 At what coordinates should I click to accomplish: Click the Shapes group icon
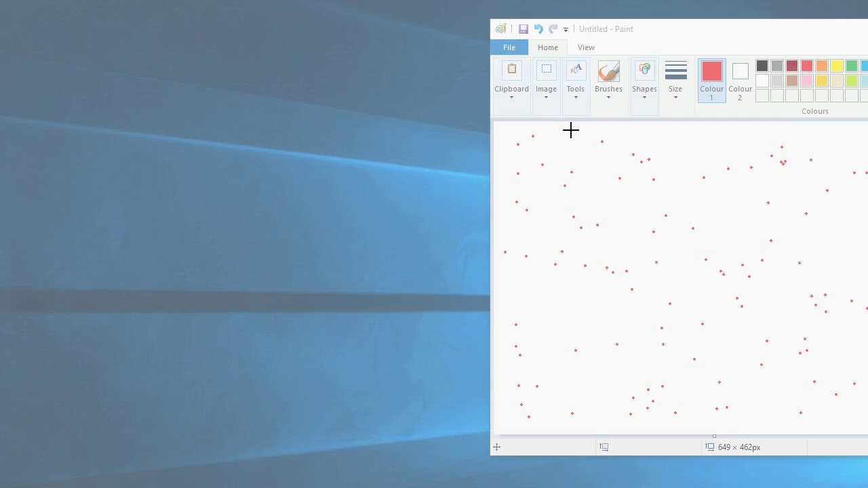pos(644,70)
